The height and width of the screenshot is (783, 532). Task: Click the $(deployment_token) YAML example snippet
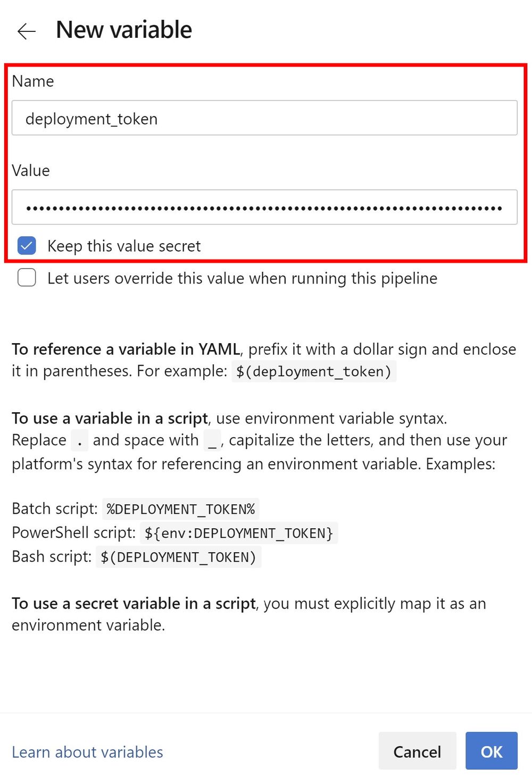(314, 371)
